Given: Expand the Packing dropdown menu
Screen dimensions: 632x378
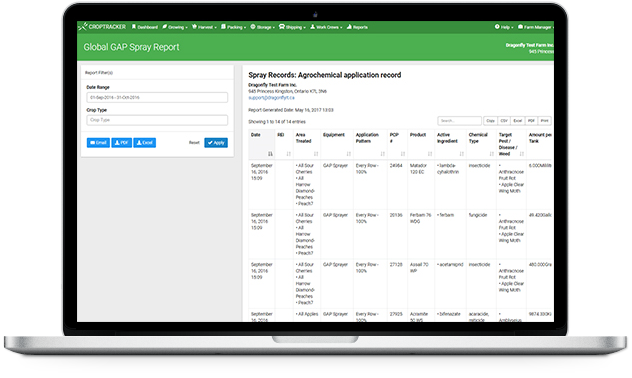Looking at the screenshot, I should tap(233, 27).
